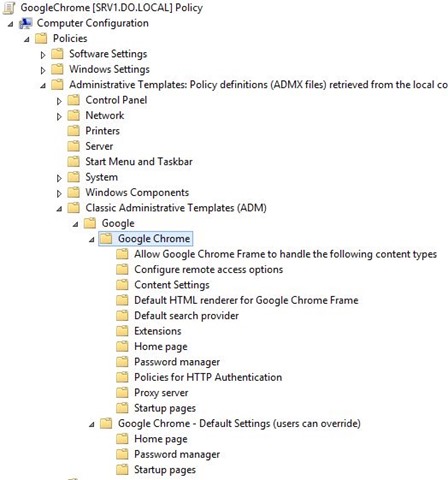Screen dimensions: 448x480
Task: Collapse the Google Chrome node
Action: (92, 239)
